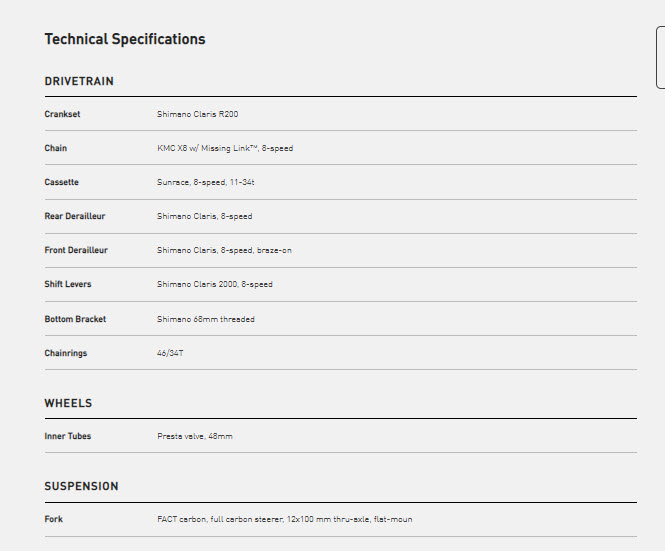
Task: Click the WHEELS section header
Action: [x=68, y=403]
